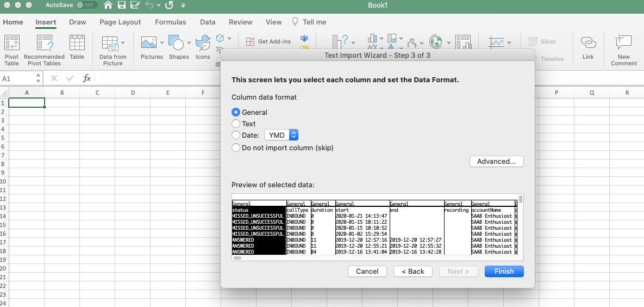Select the Text data format option

point(236,124)
